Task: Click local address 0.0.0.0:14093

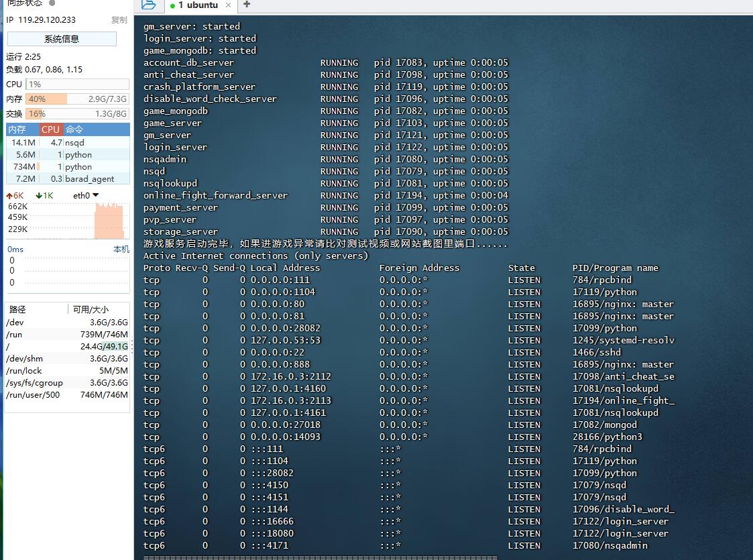Action: pyautogui.click(x=285, y=437)
